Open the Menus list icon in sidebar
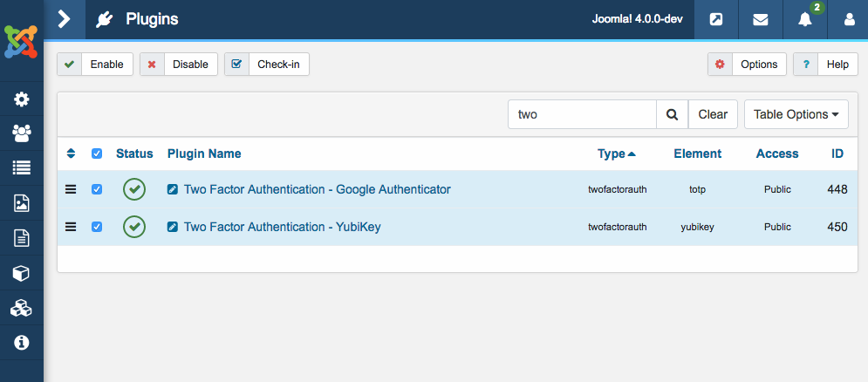Screen dimensions: 868x382 22,168
